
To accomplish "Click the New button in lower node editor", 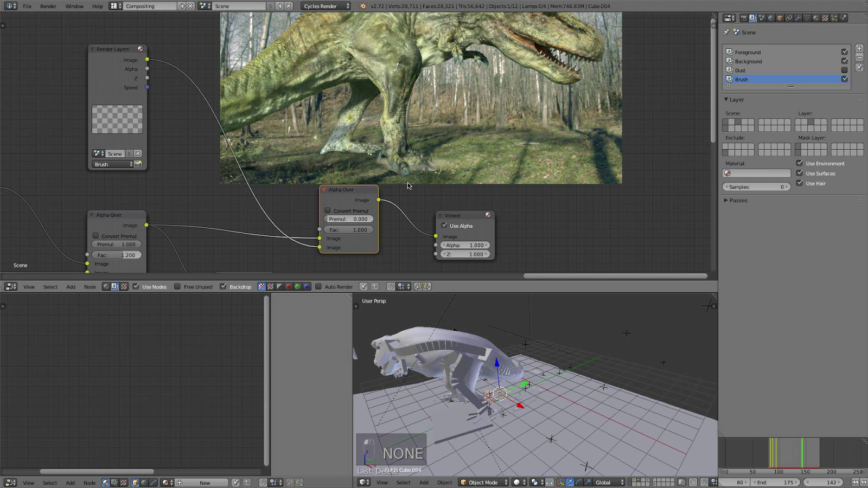I will tap(205, 482).
